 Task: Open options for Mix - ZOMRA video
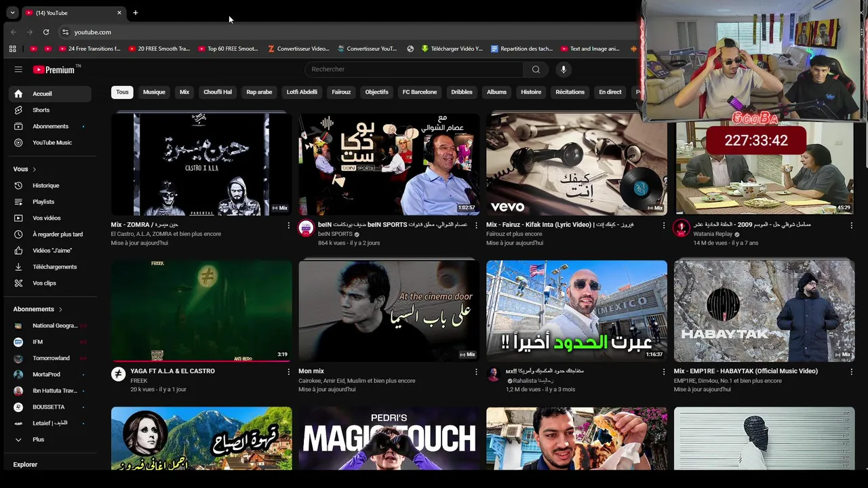tap(288, 225)
